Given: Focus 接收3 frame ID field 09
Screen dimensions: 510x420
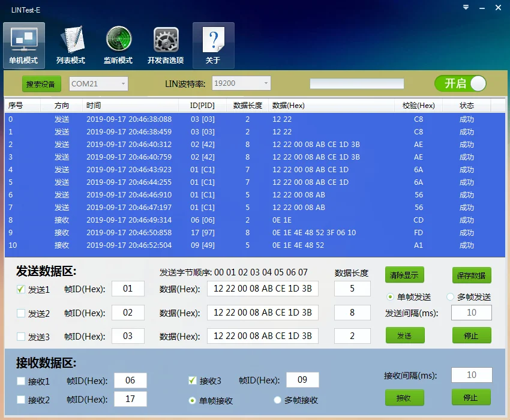Looking at the screenshot, I should click(x=302, y=380).
